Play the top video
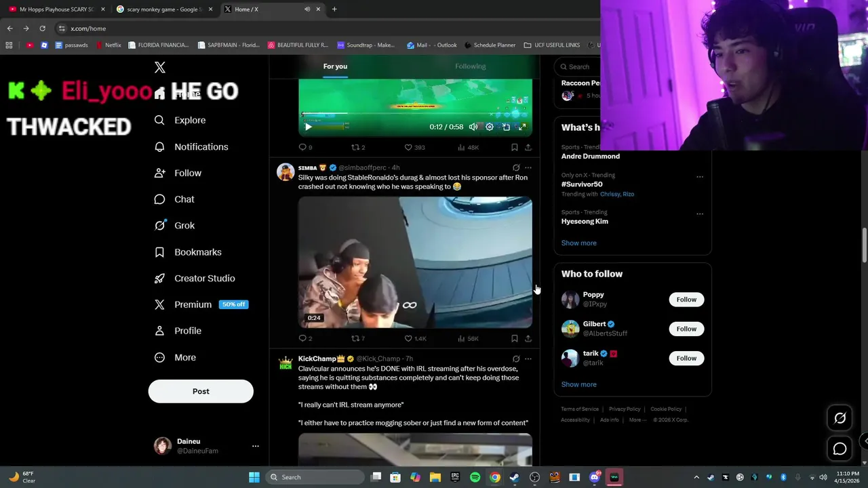Viewport: 868px width, 488px height. [x=308, y=127]
